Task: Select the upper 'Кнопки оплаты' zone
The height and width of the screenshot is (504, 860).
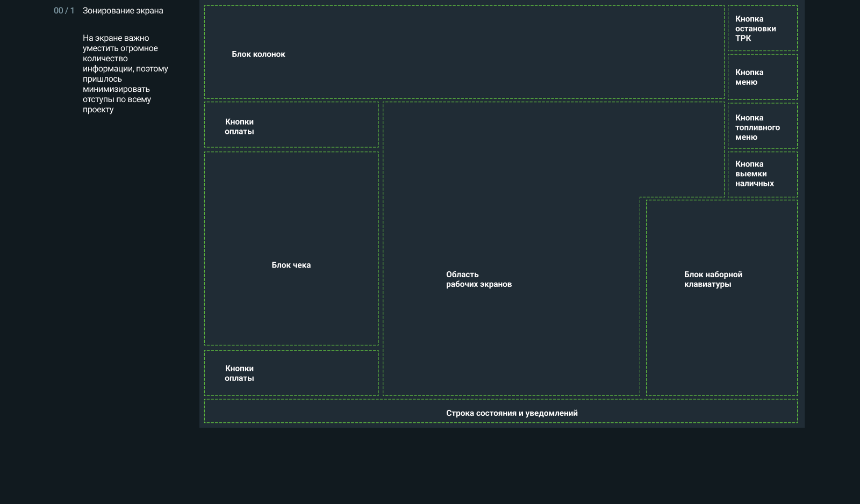Action: pyautogui.click(x=291, y=125)
